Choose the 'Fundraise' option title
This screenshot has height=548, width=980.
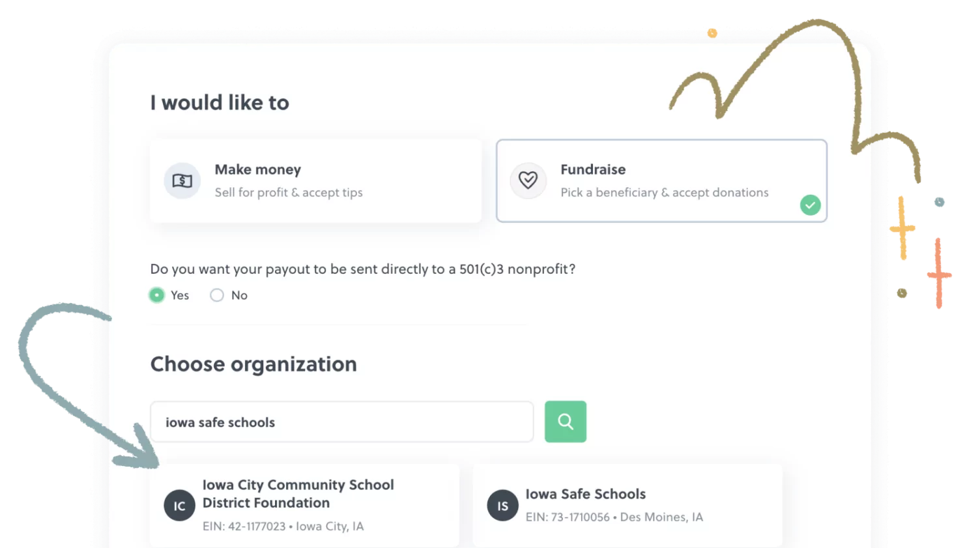click(x=592, y=169)
